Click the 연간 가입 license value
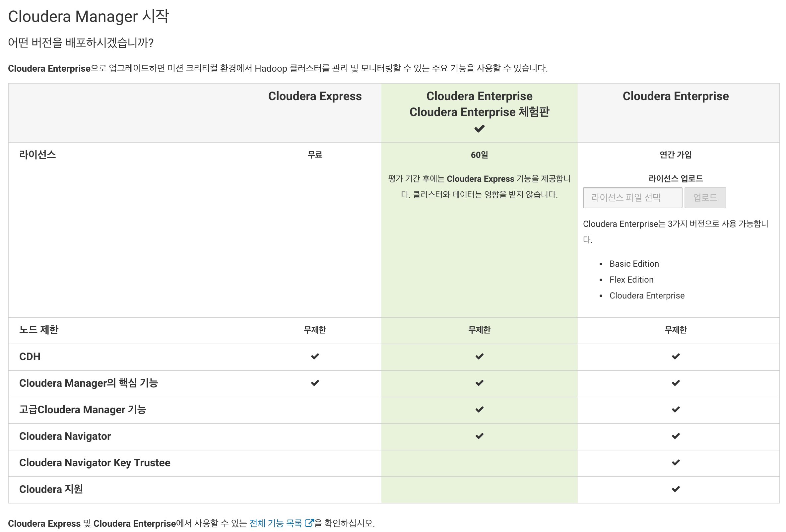This screenshot has height=532, width=786. click(676, 155)
